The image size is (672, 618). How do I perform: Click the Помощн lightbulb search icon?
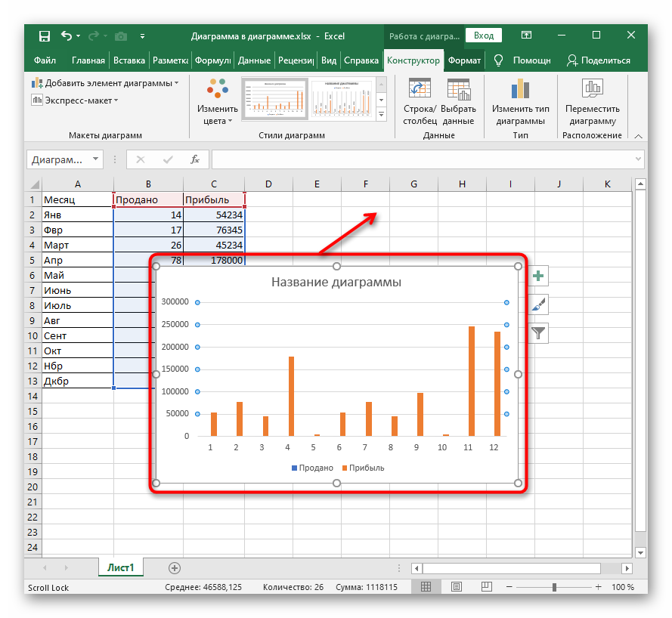498,60
